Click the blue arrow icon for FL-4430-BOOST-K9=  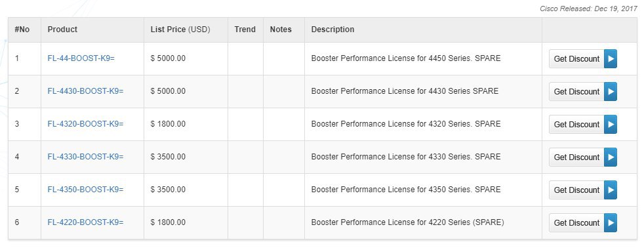(x=611, y=92)
